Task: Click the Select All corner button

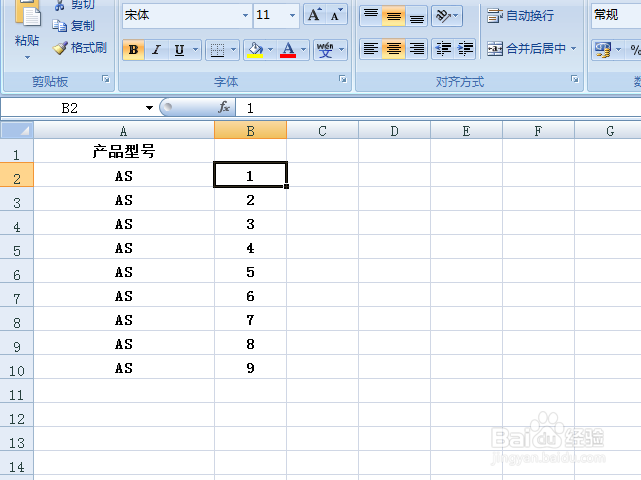Action: click(16, 130)
